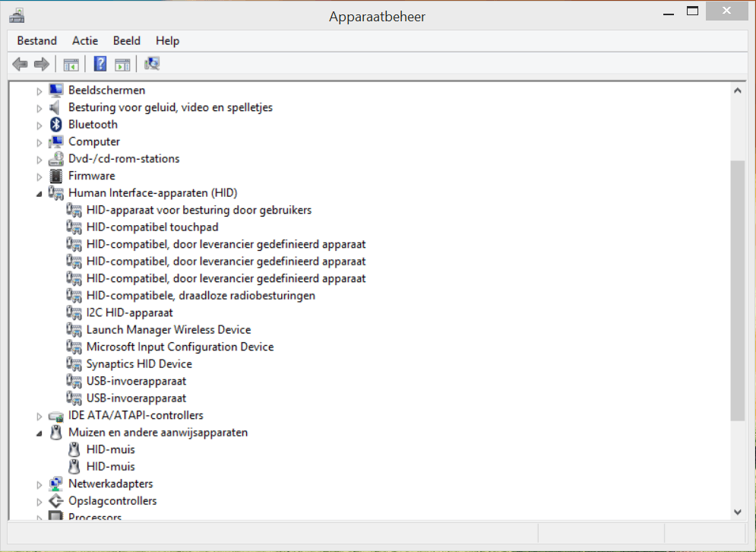Click the vertical scrollbar thumb

tap(737, 290)
